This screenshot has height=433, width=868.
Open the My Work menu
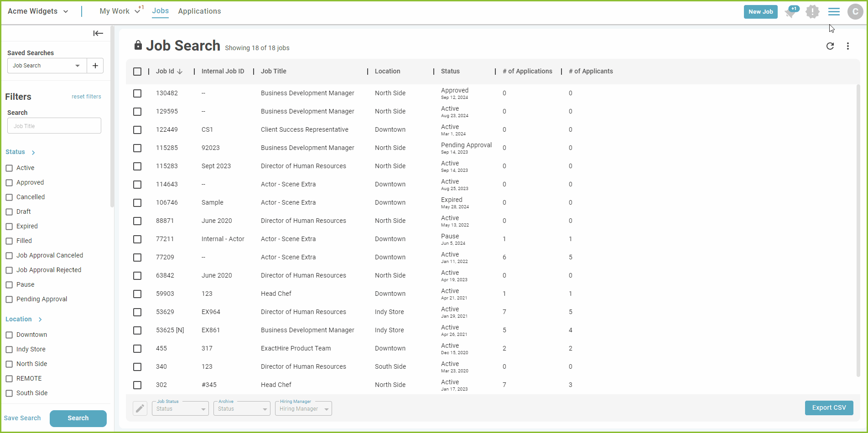115,11
